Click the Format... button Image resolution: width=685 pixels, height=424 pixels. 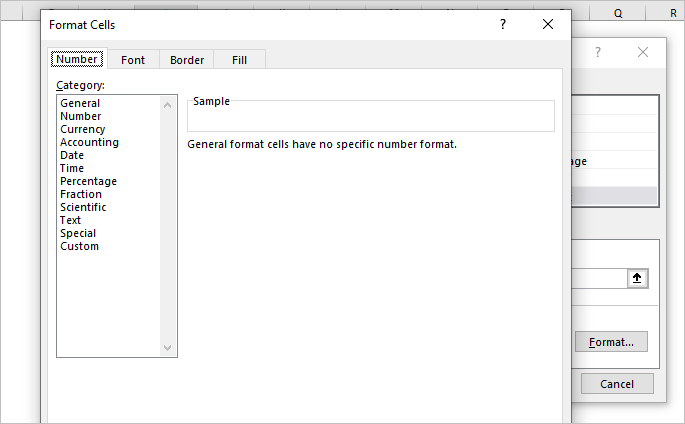(x=611, y=342)
